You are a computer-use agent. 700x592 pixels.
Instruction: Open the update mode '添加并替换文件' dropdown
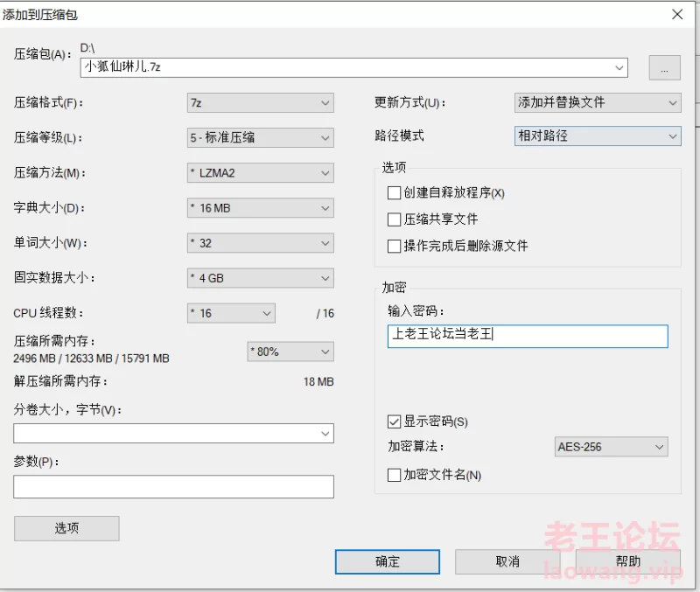click(598, 102)
